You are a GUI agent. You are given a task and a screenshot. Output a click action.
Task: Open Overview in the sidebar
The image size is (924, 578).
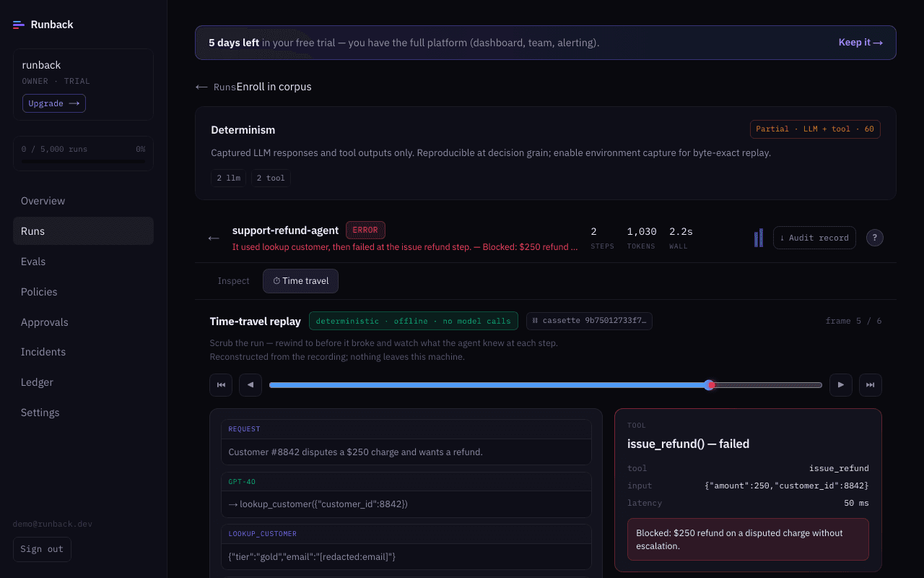pos(83,201)
